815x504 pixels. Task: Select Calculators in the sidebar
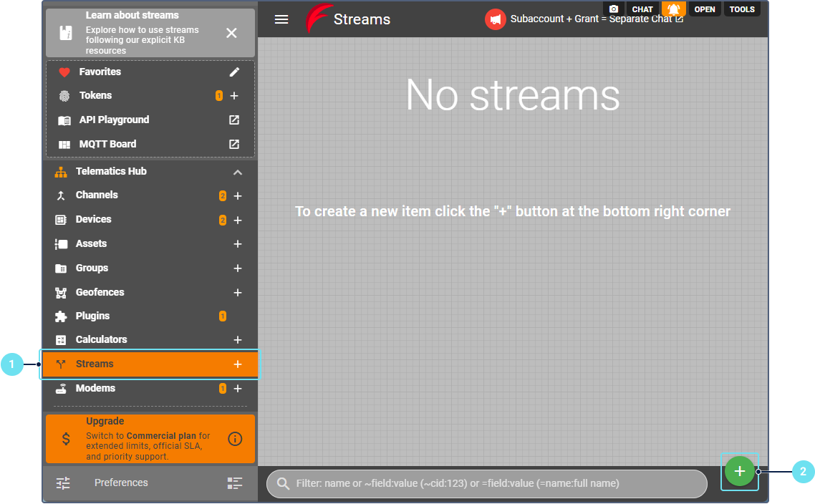[x=101, y=339]
